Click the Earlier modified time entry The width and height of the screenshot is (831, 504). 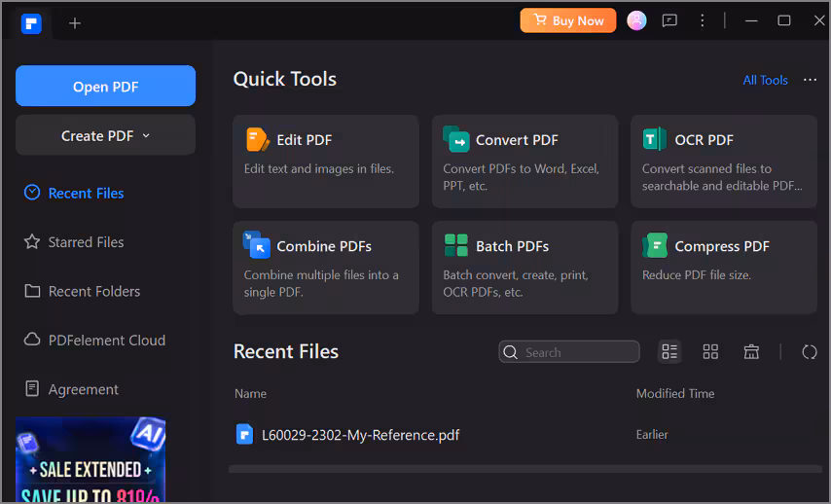point(652,435)
